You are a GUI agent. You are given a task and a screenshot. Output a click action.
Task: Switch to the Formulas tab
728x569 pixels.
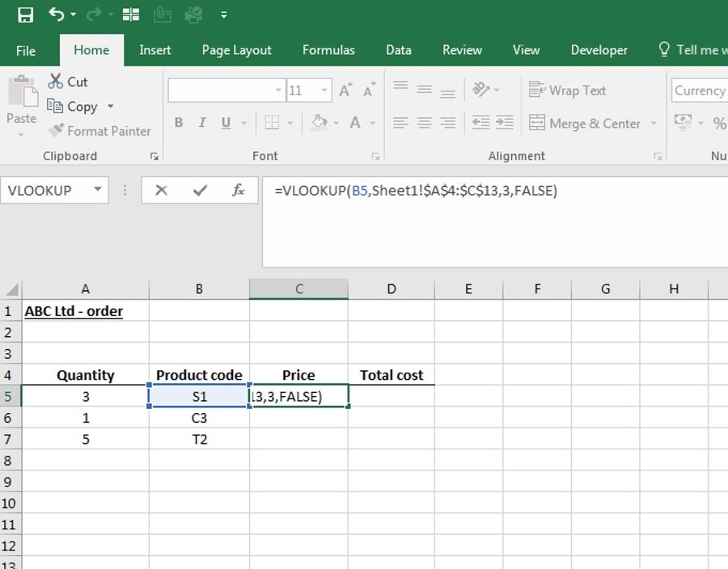[x=328, y=50]
